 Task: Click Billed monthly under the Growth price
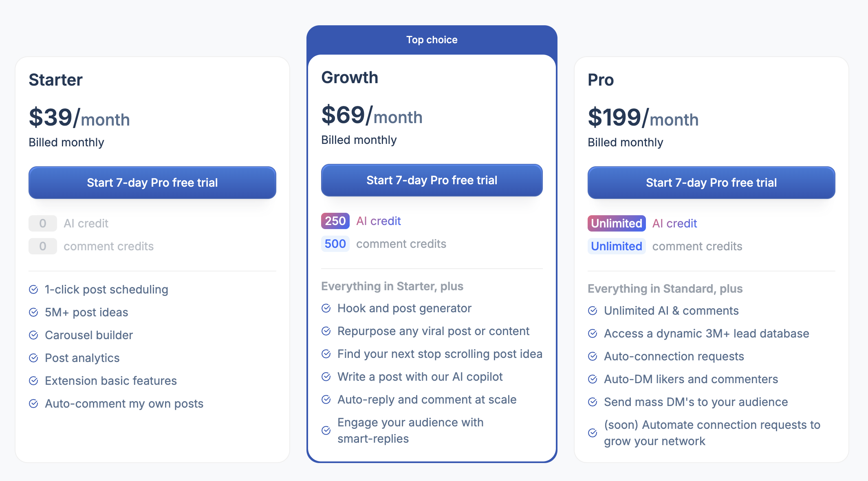tap(359, 140)
